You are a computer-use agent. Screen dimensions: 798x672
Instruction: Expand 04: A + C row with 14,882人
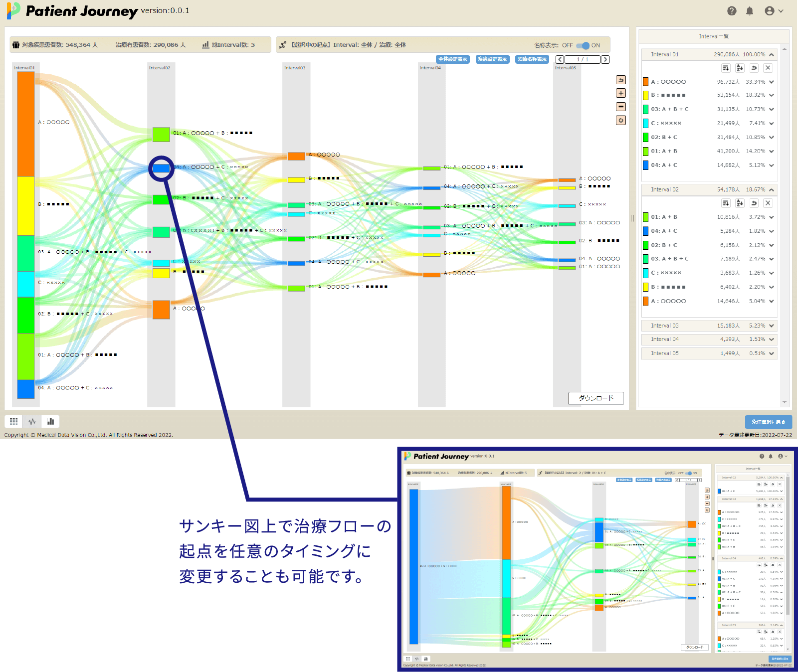coord(772,165)
